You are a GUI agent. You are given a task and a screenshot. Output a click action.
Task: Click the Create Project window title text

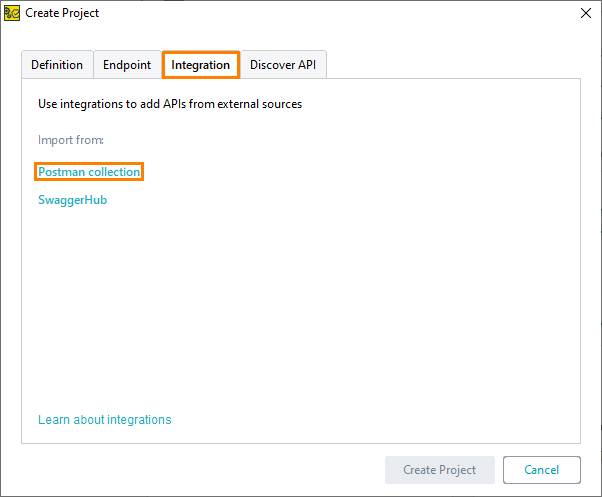click(62, 13)
